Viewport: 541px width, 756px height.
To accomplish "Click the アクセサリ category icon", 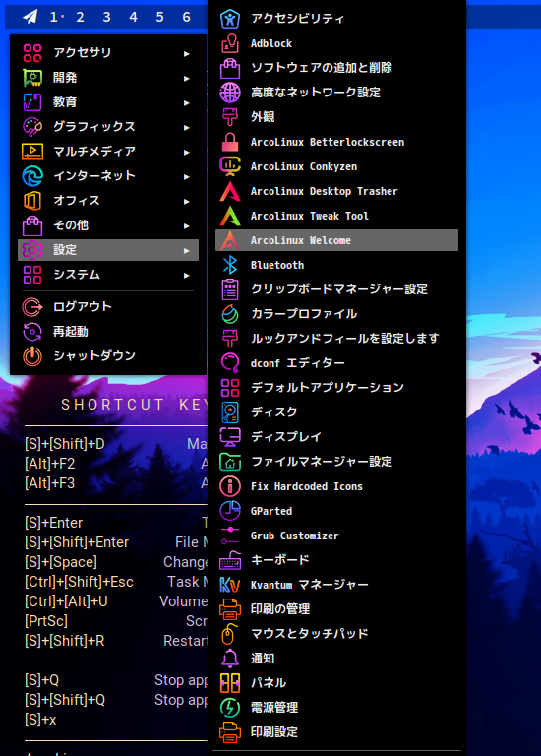I will pyautogui.click(x=32, y=53).
